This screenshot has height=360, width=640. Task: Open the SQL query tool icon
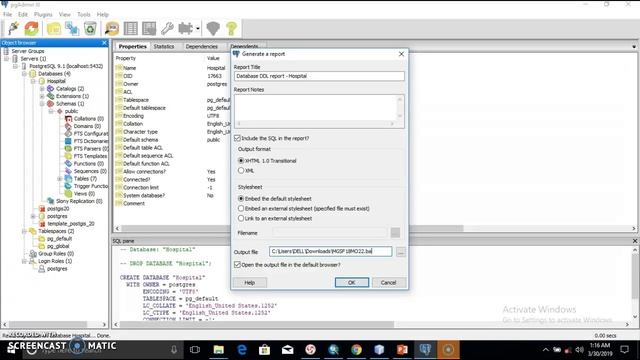[112, 29]
